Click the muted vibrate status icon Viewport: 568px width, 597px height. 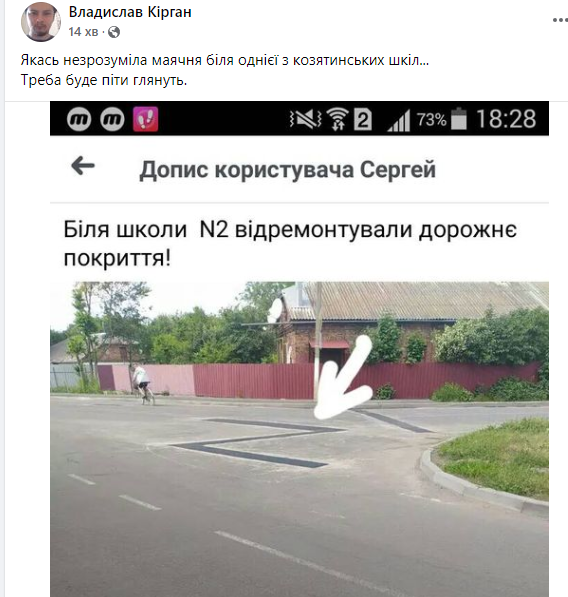click(305, 119)
